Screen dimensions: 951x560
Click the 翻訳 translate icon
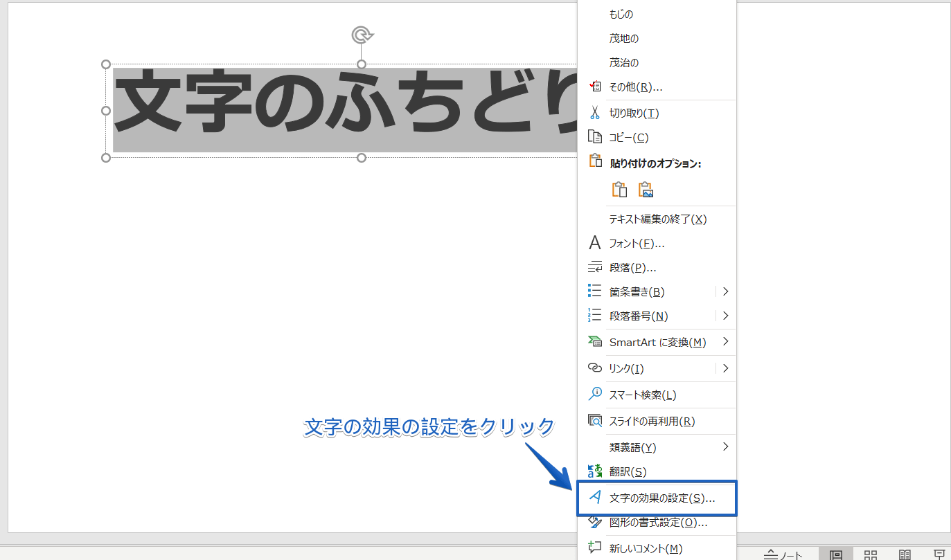[594, 471]
